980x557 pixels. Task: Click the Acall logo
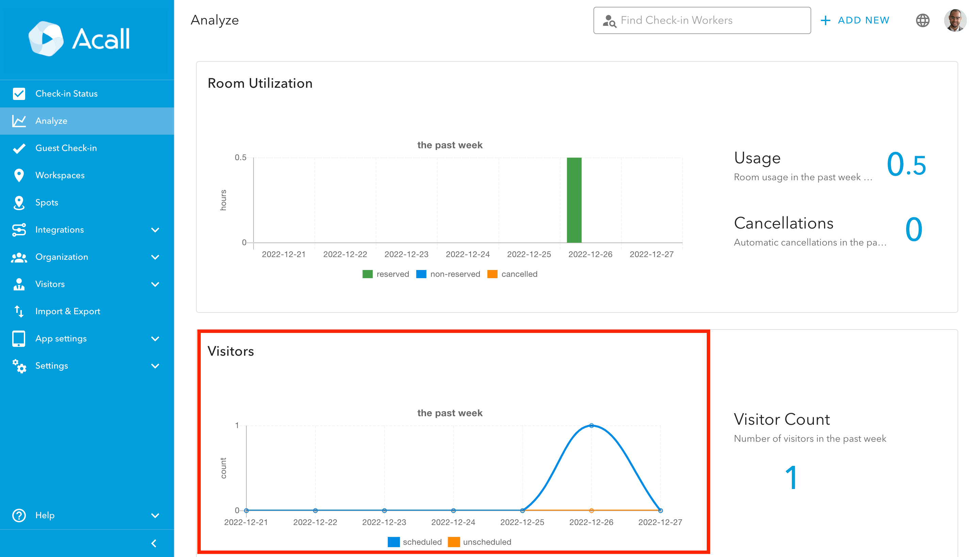pyautogui.click(x=79, y=39)
